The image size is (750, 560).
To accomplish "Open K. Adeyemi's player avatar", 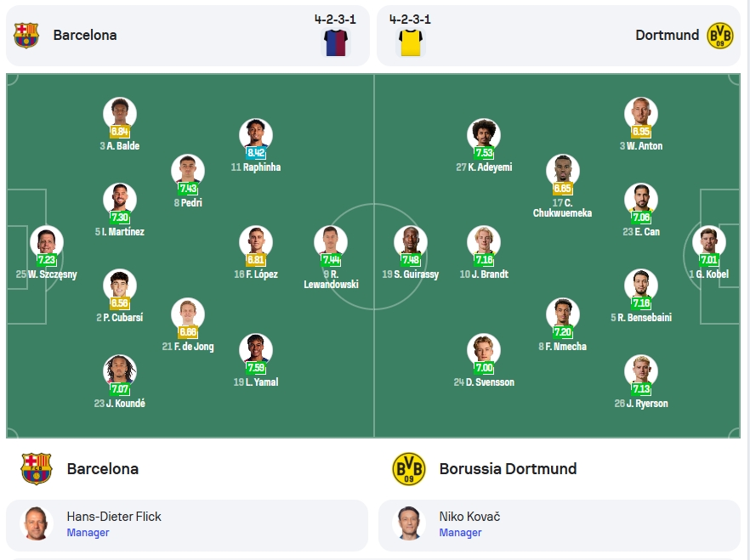I will click(484, 135).
